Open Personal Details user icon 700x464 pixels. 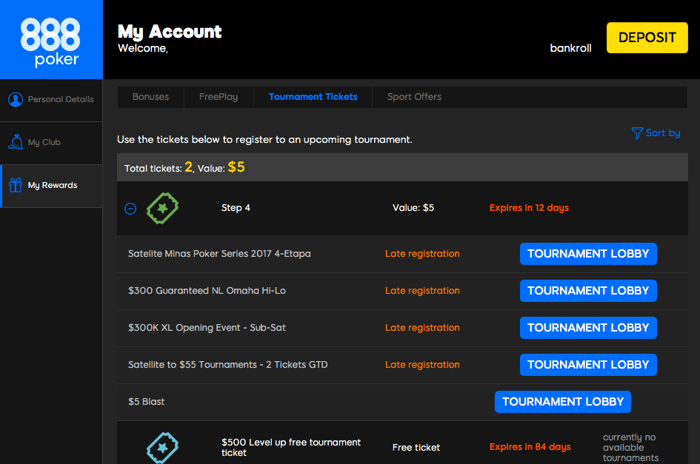[x=16, y=99]
